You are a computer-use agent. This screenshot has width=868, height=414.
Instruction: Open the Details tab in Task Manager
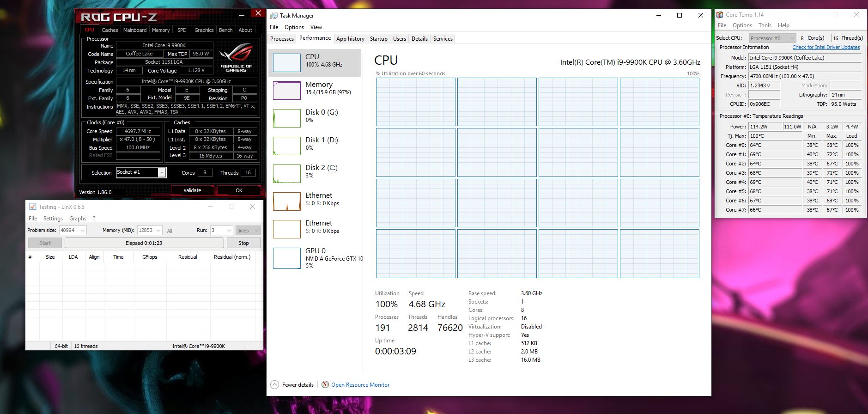coord(419,39)
